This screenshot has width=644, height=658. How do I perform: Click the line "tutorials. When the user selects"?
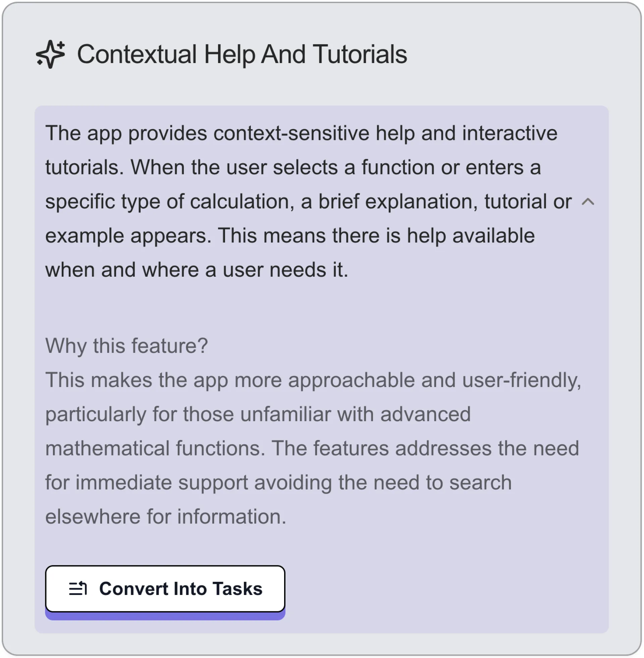(x=293, y=167)
